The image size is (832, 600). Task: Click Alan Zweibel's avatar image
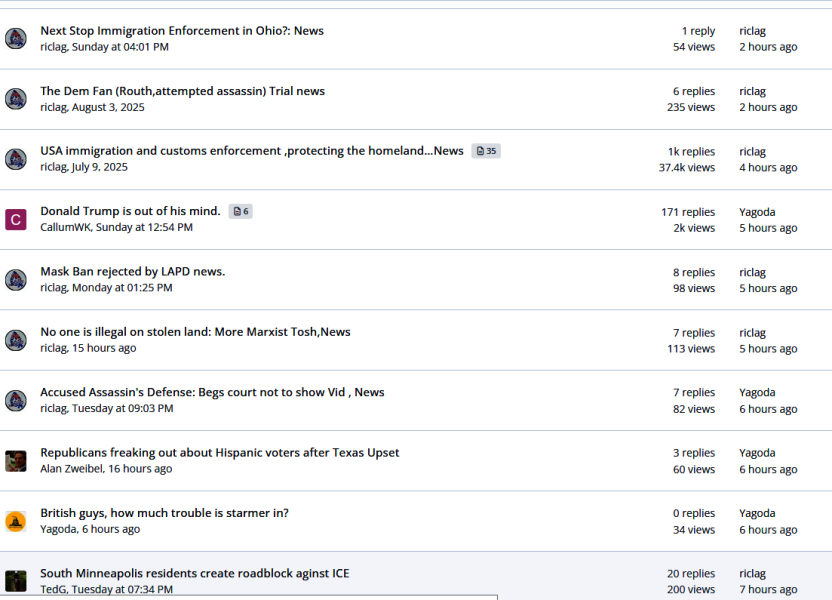[16, 461]
